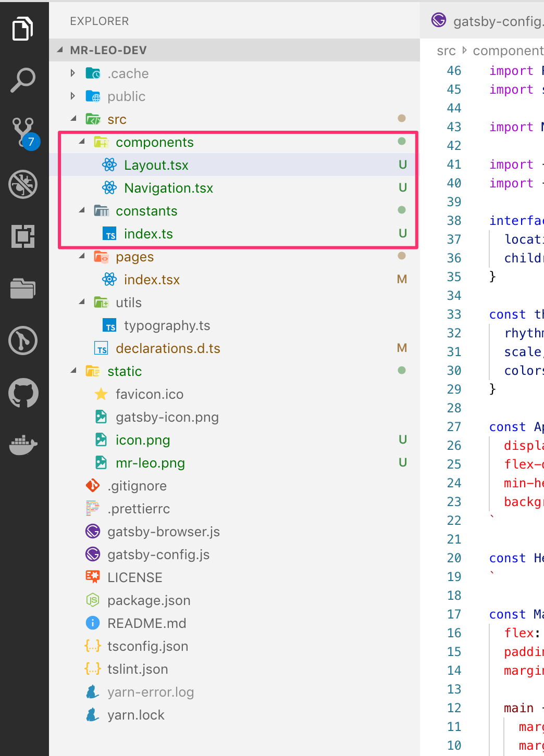
Task: Open the Project Manager folders icon
Action: click(x=23, y=288)
